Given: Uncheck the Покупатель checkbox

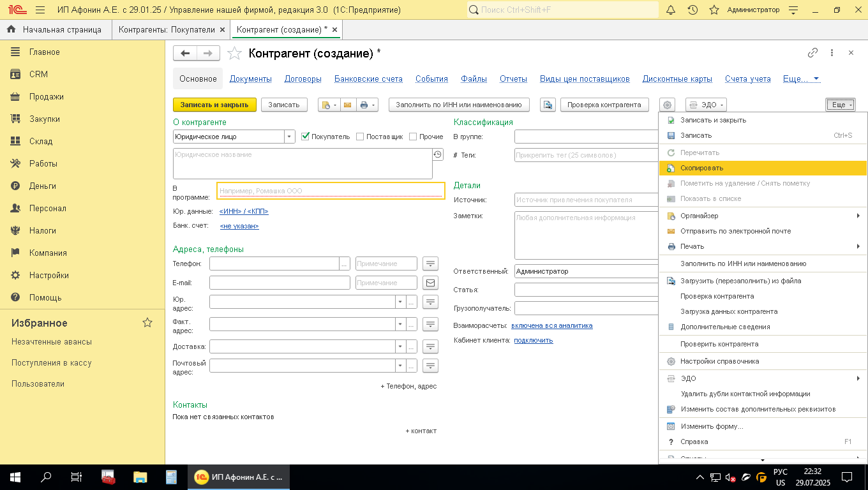Looking at the screenshot, I should coord(306,137).
